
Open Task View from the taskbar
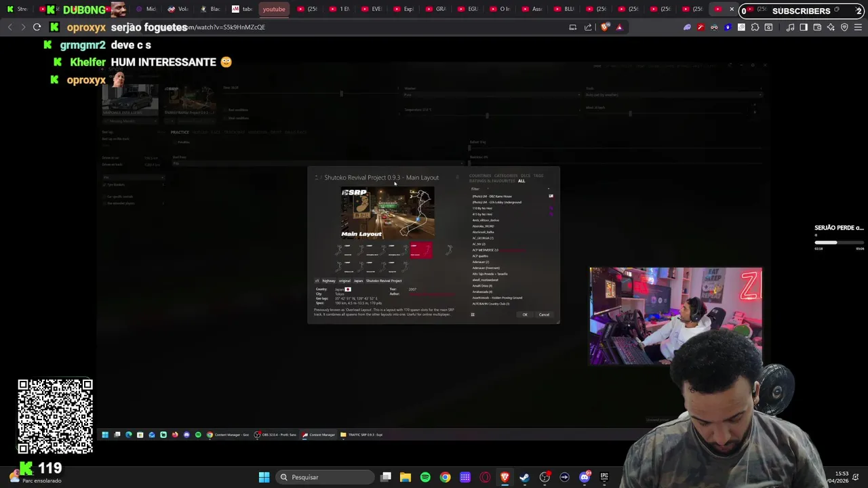click(x=386, y=477)
